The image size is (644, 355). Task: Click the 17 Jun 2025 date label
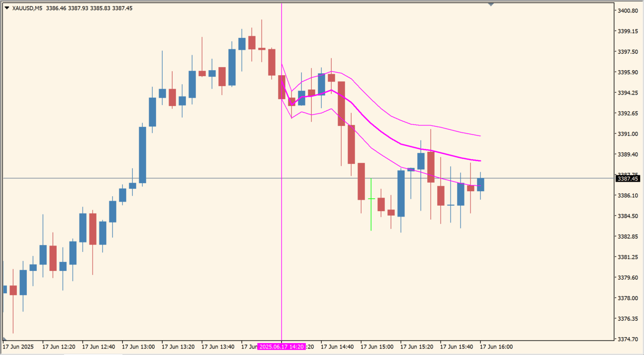18,347
